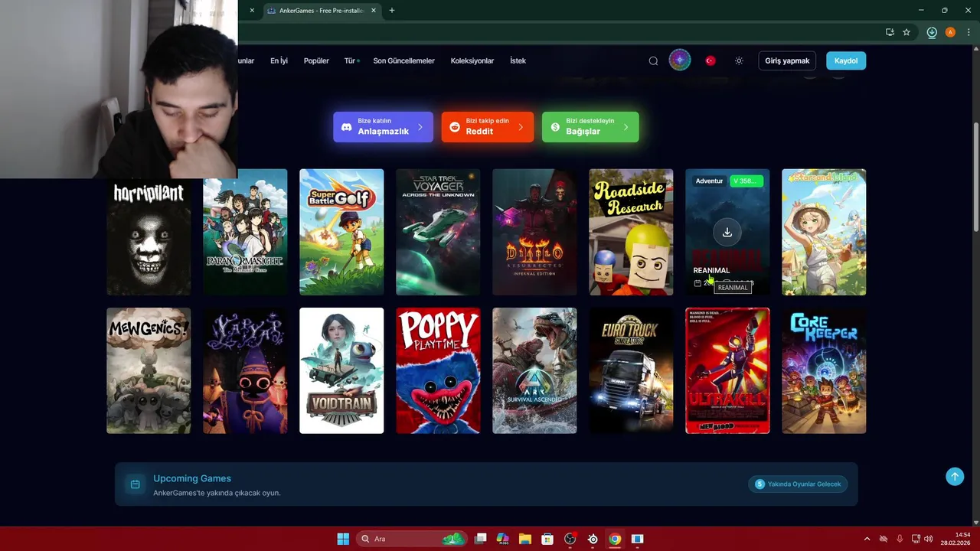
Task: Open the En İyi menu item
Action: (279, 60)
